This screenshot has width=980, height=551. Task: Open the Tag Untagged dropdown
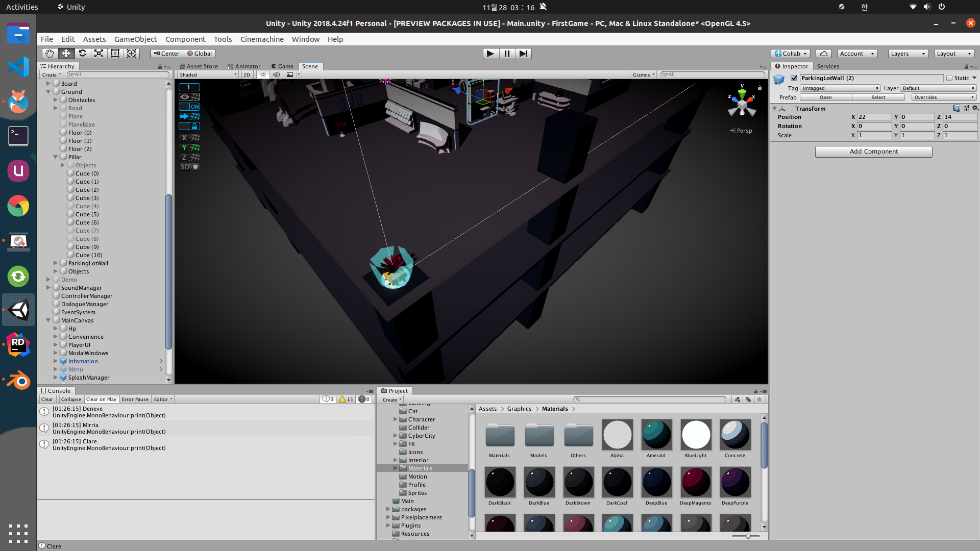point(840,88)
